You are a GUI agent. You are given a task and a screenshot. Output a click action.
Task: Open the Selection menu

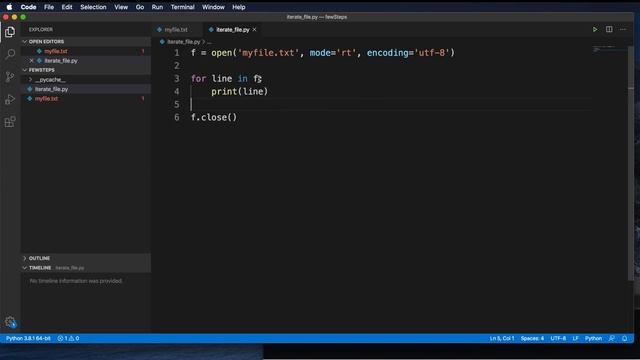[93, 7]
